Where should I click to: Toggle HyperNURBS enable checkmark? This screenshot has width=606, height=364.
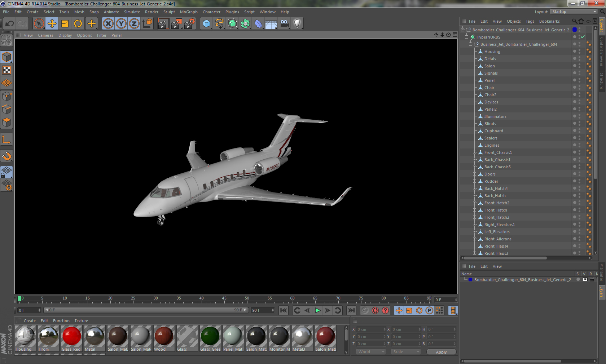click(583, 37)
